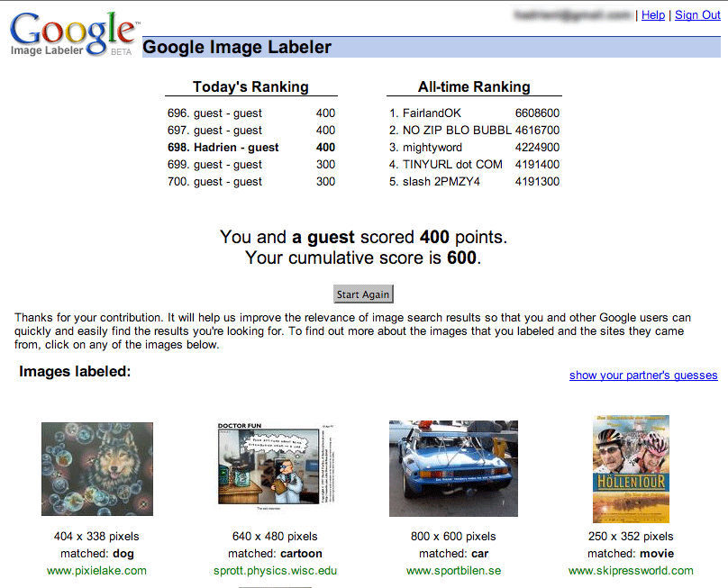Click the cumulative score 600 text
Screen dimensions: 728x588
(x=461, y=258)
